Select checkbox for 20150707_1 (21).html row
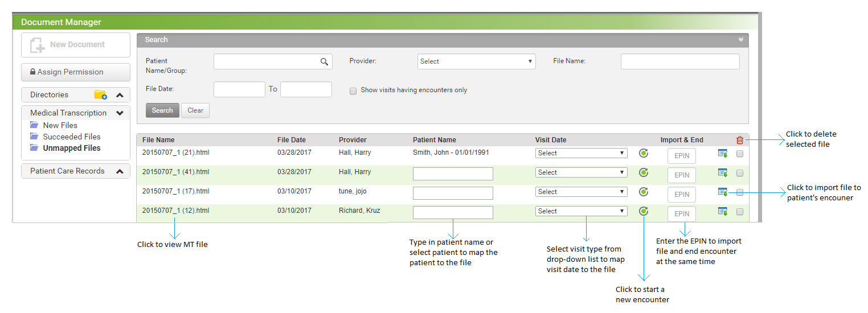This screenshot has height=313, width=868. 740,154
